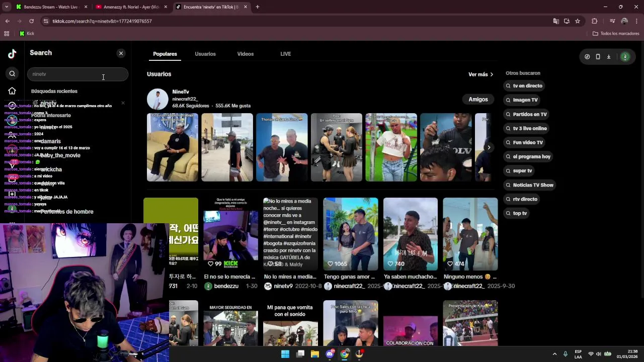The image size is (644, 362).
Task: Open suggested search 'Imagen TV'
Action: pos(522,100)
